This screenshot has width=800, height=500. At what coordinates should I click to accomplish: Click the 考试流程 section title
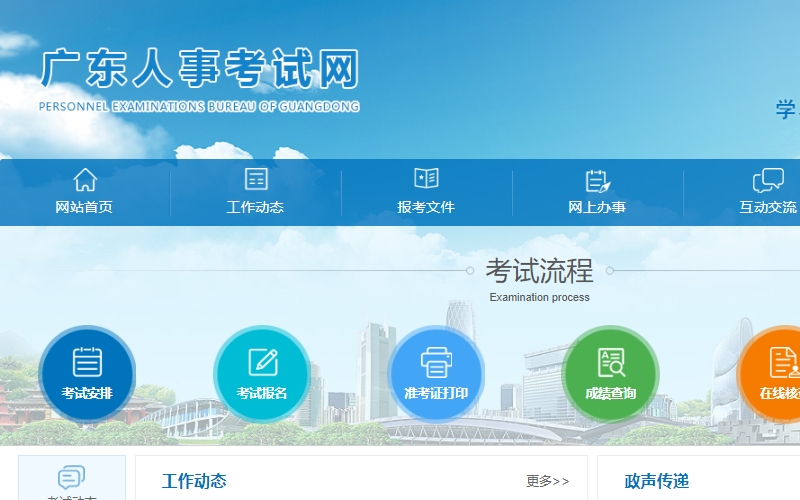click(539, 271)
